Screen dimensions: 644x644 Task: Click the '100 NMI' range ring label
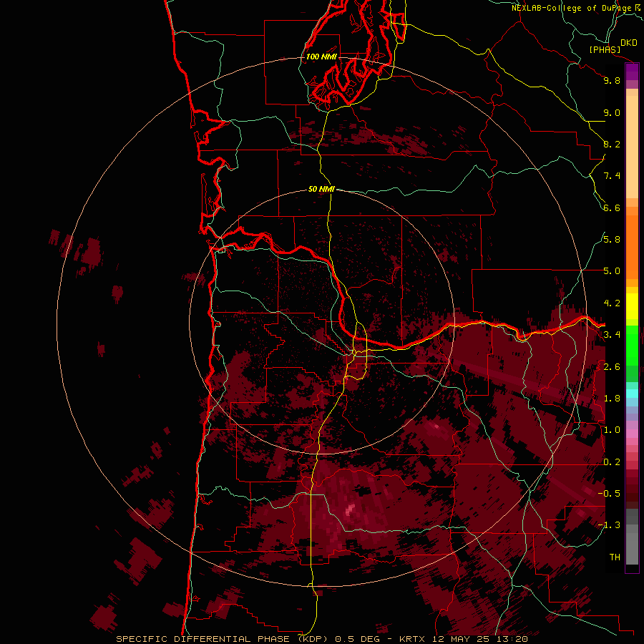pyautogui.click(x=321, y=57)
